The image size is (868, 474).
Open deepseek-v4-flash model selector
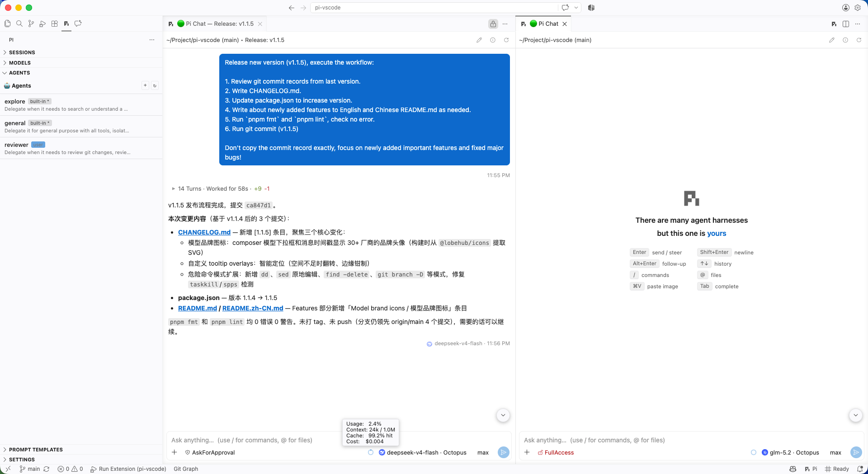click(423, 452)
